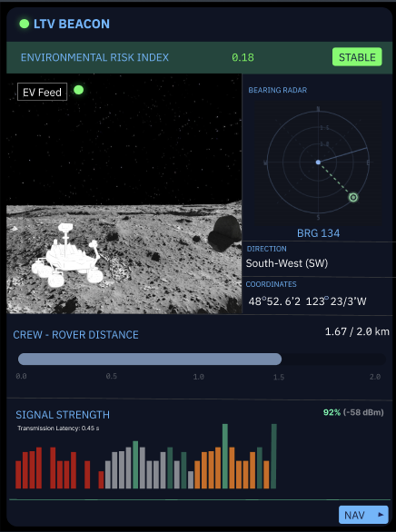This screenshot has width=396, height=532.
Task: Click the arrow on the NAV button
Action: pos(381,515)
